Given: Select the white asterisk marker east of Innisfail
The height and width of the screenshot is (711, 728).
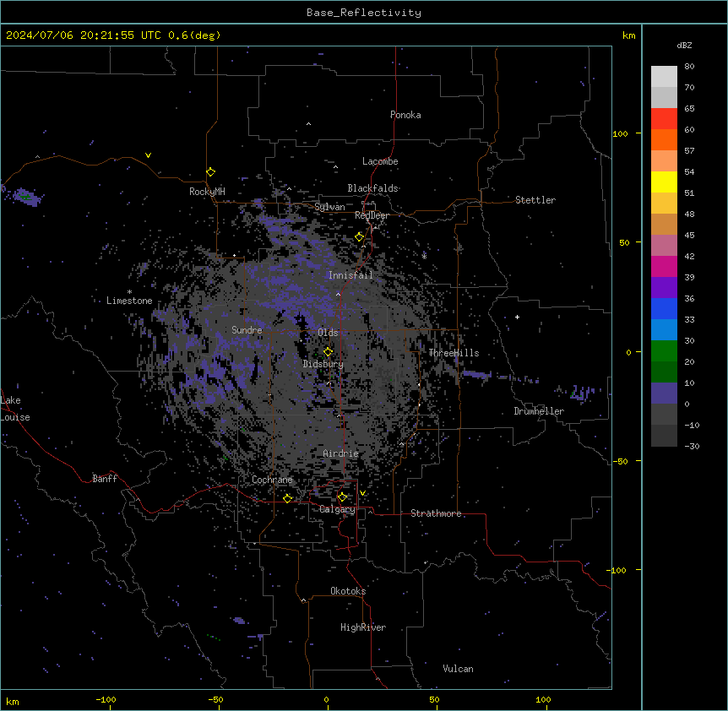Looking at the screenshot, I should pyautogui.click(x=424, y=256).
